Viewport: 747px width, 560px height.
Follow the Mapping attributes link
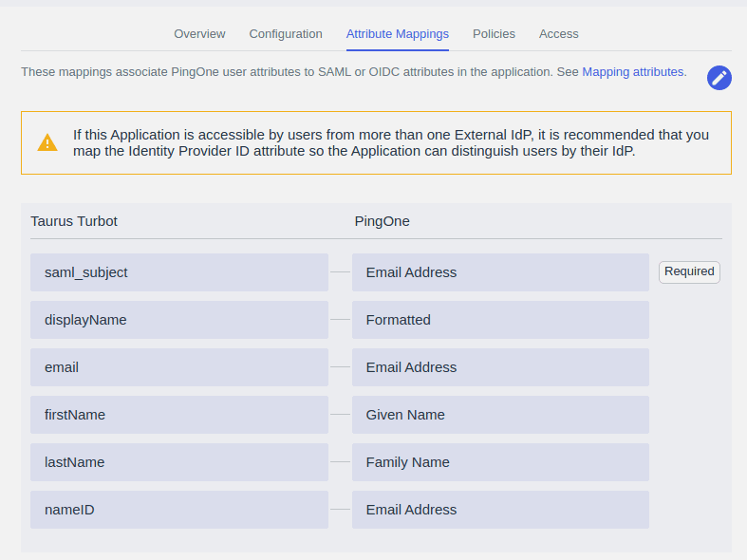click(633, 72)
